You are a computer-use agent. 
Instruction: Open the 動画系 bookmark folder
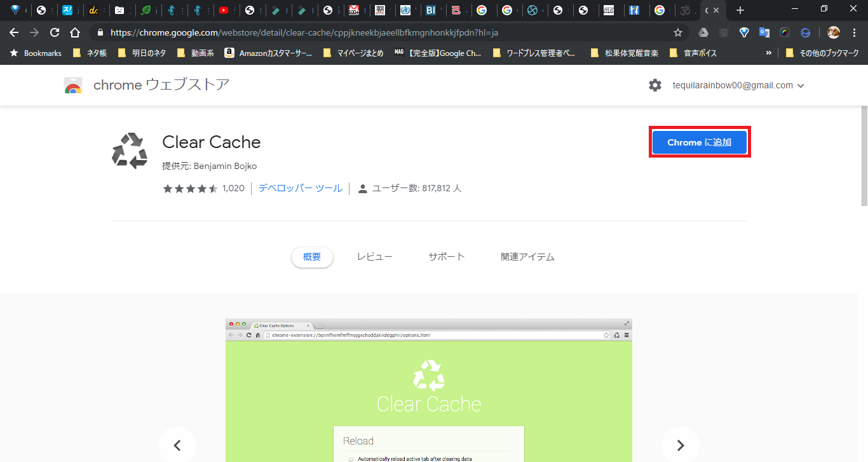[195, 53]
